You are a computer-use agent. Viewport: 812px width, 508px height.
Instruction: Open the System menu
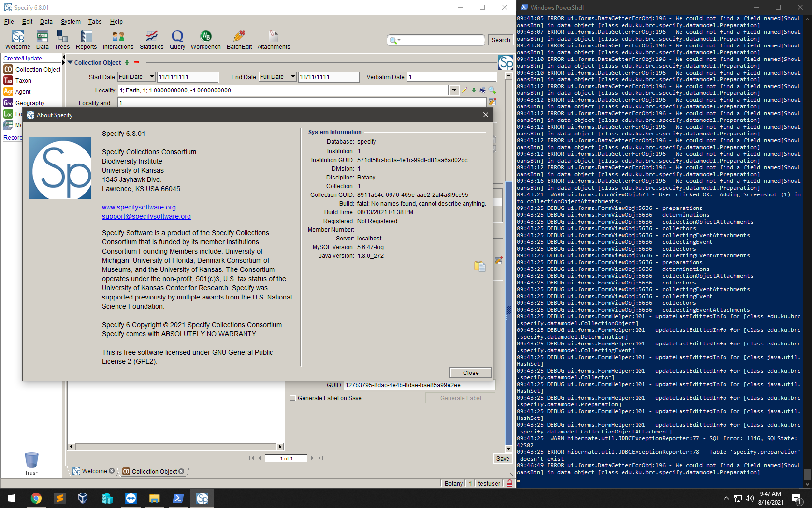click(71, 22)
